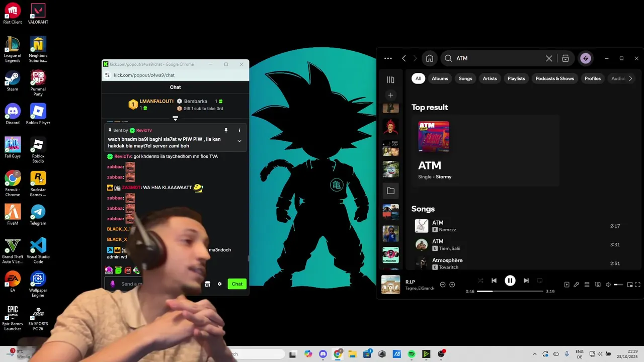
Task: Open Kick chat settings gear
Action: pos(219,284)
